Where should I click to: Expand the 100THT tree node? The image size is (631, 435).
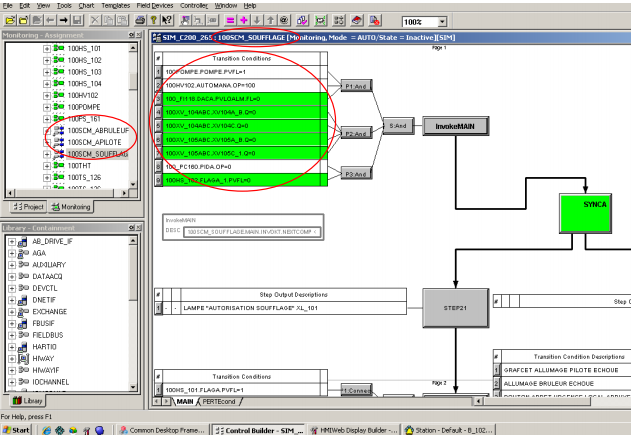click(47, 166)
